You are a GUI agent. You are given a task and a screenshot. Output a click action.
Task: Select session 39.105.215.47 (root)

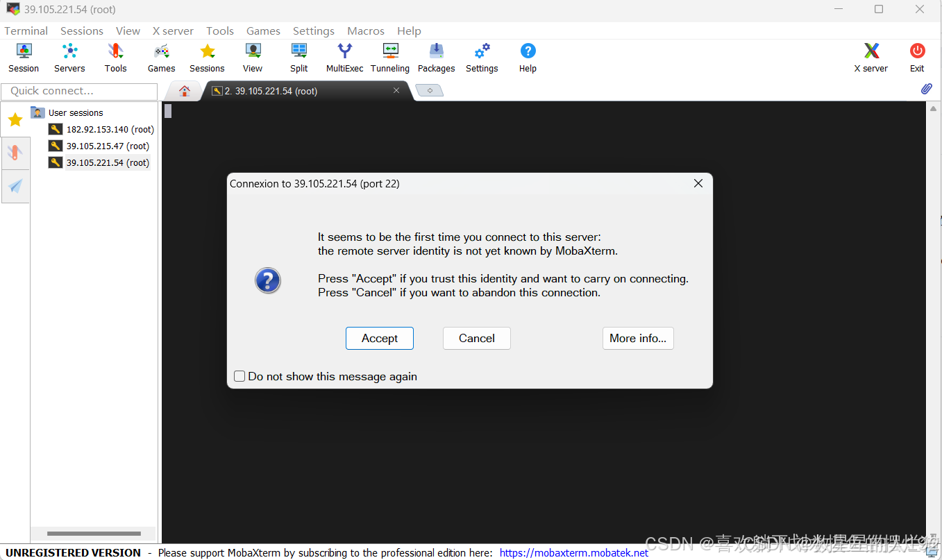click(x=99, y=146)
